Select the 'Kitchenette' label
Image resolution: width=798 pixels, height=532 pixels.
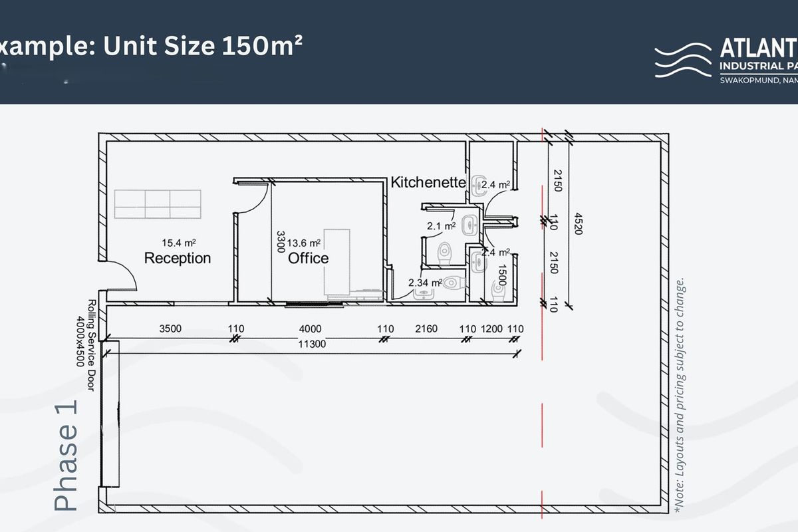(x=428, y=182)
